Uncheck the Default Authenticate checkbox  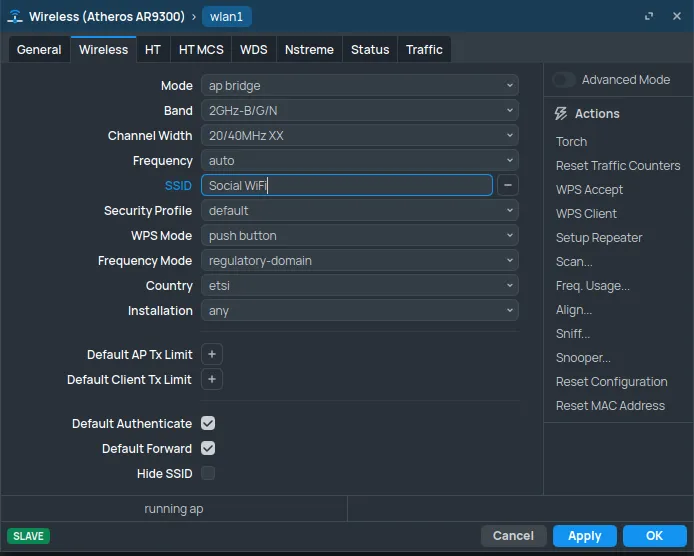pyautogui.click(x=208, y=424)
